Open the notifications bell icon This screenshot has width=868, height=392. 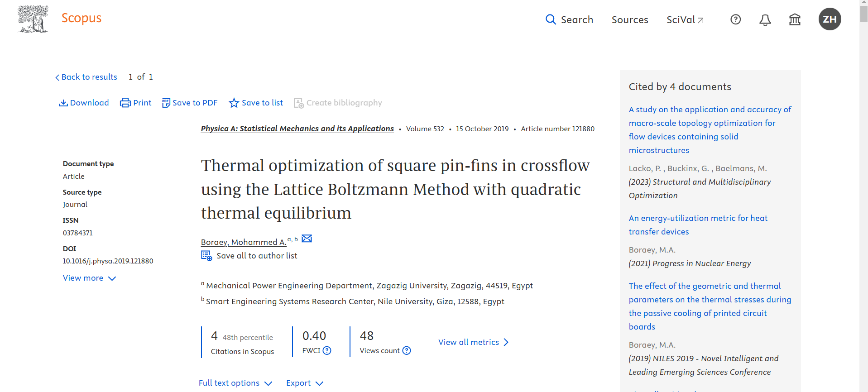(x=765, y=20)
